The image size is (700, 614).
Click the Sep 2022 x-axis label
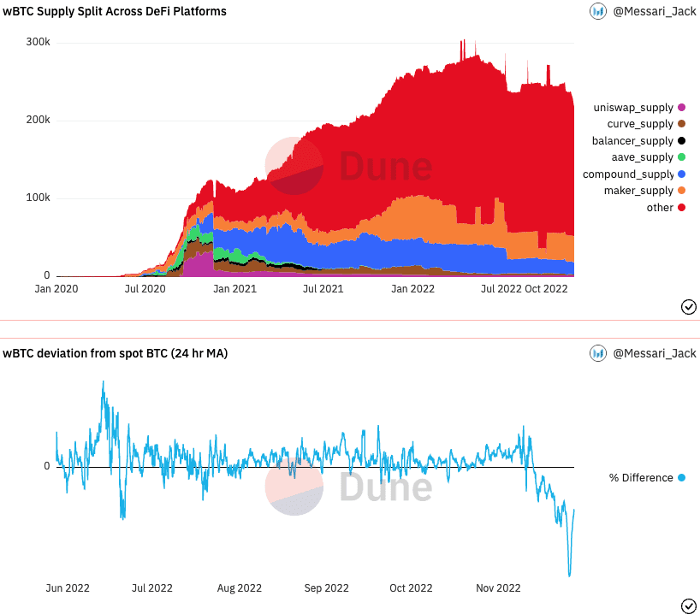pyautogui.click(x=326, y=588)
